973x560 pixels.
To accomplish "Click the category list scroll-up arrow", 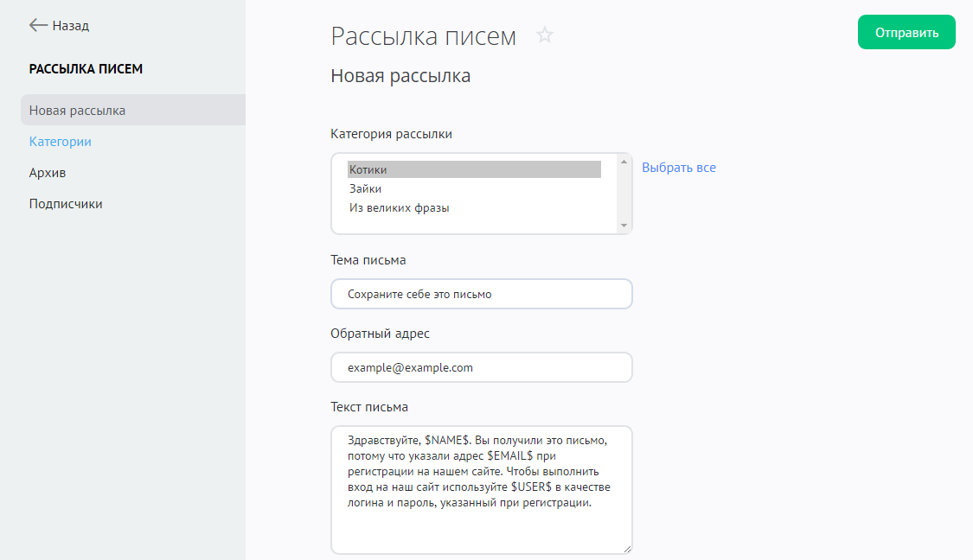I will point(623,161).
